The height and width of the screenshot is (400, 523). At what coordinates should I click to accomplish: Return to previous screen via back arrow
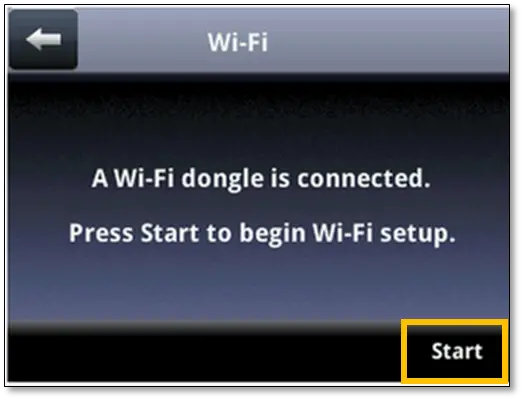(x=43, y=39)
